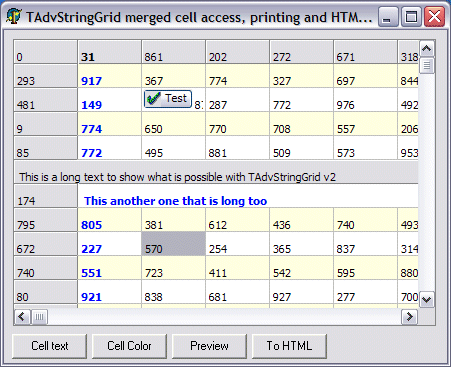451x367 pixels.
Task: Select the row header cell 481
Action: pyautogui.click(x=46, y=100)
